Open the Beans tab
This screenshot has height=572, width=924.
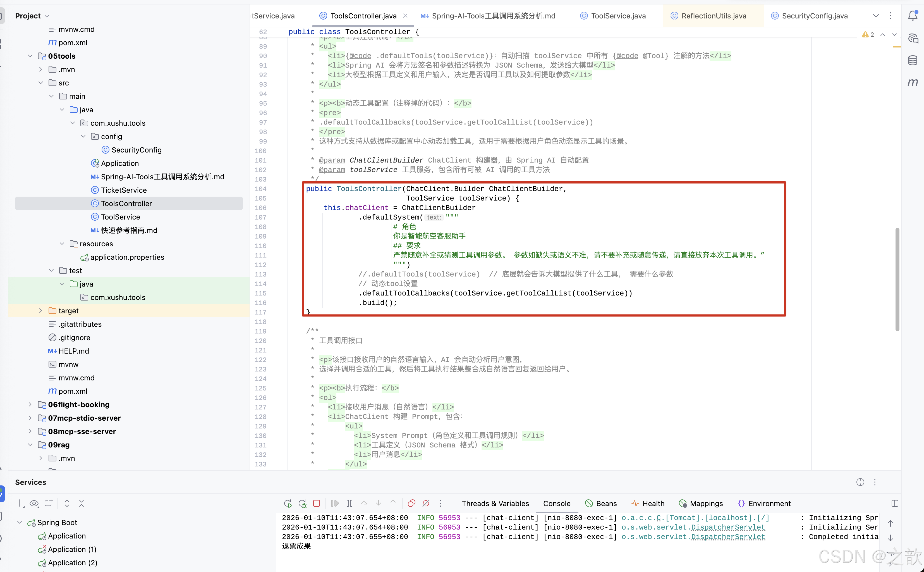pyautogui.click(x=601, y=504)
